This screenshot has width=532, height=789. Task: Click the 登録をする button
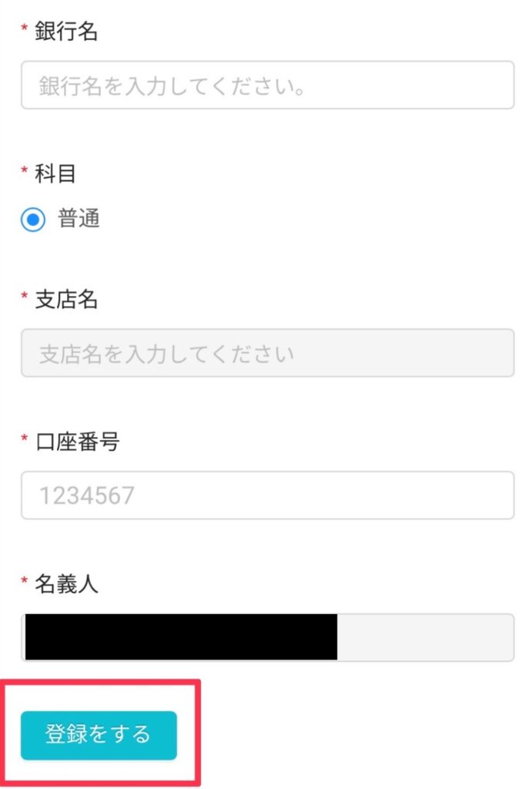99,735
